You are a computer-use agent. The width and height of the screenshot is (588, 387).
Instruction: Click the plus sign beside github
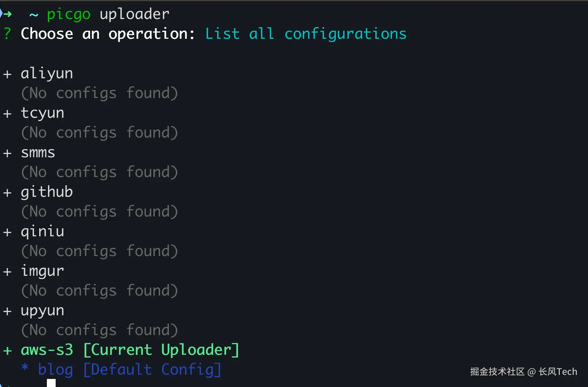7,193
